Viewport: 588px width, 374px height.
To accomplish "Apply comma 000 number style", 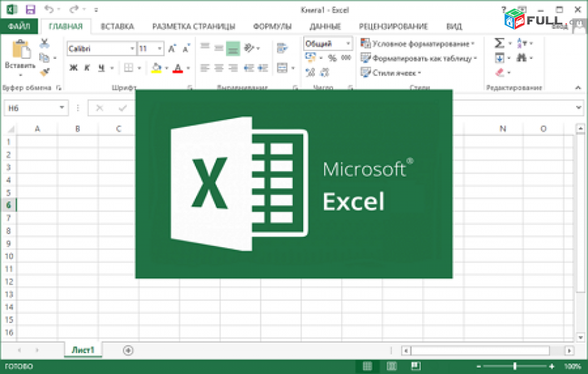I will pos(346,58).
